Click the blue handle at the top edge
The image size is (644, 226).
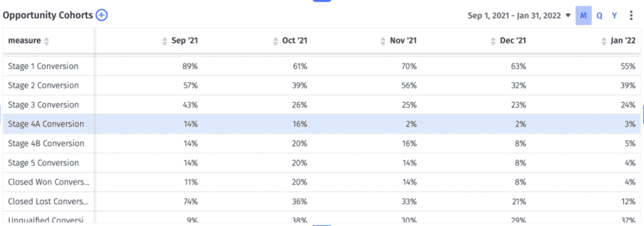tap(322, 1)
